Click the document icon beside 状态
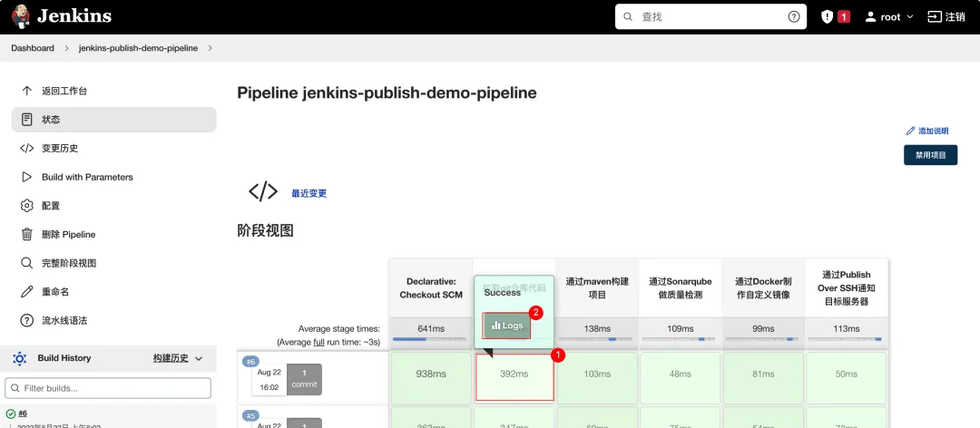The width and height of the screenshot is (980, 428). tap(26, 120)
